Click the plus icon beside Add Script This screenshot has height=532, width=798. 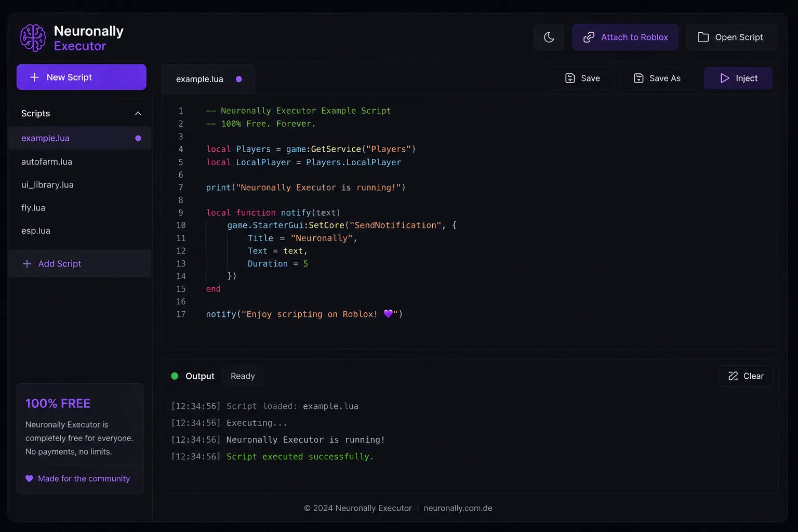tap(27, 263)
